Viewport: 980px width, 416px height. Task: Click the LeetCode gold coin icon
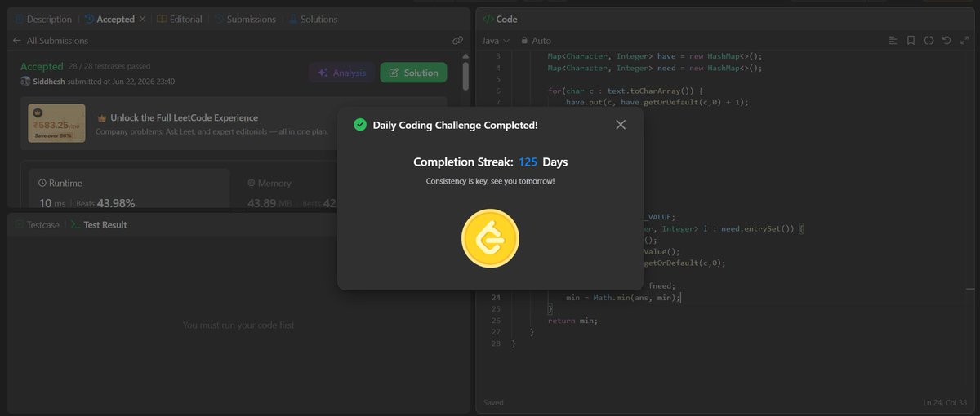tap(490, 238)
